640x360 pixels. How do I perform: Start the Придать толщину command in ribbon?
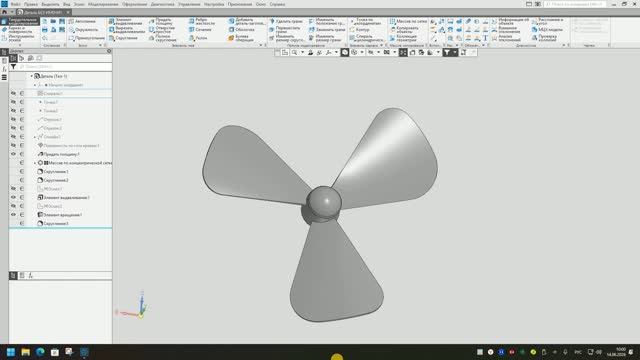click(161, 21)
